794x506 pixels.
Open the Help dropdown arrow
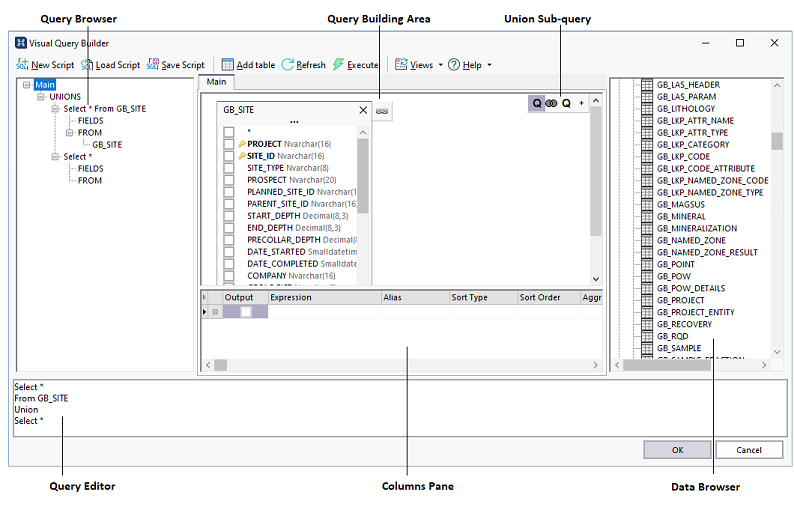pyautogui.click(x=489, y=65)
